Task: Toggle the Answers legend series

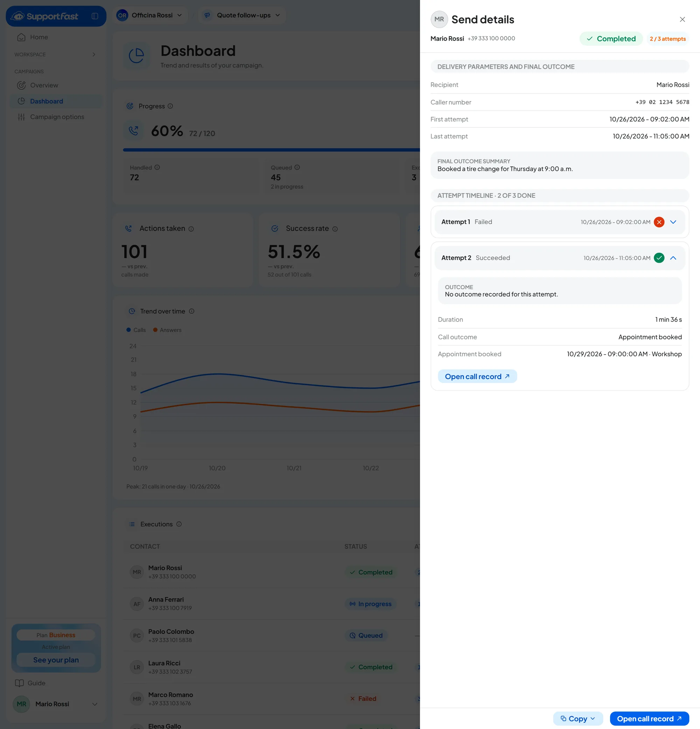Action: (167, 330)
